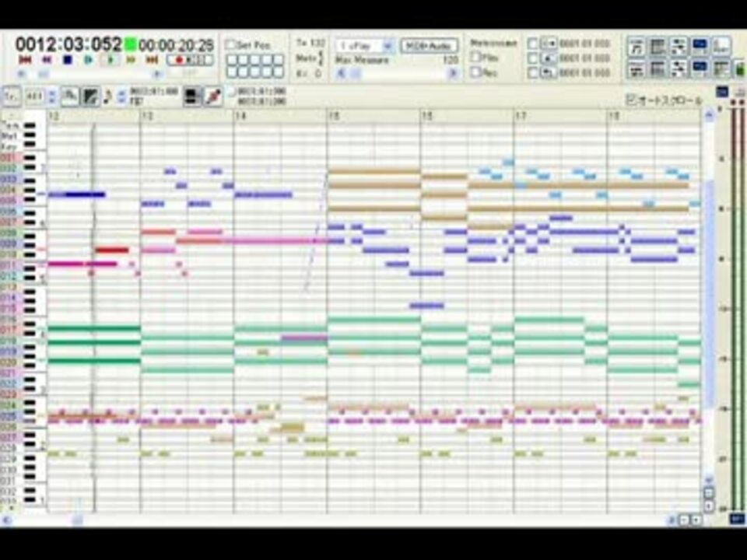
Task: Click horizontal zoom-in button at bottom right
Action: pos(696,520)
